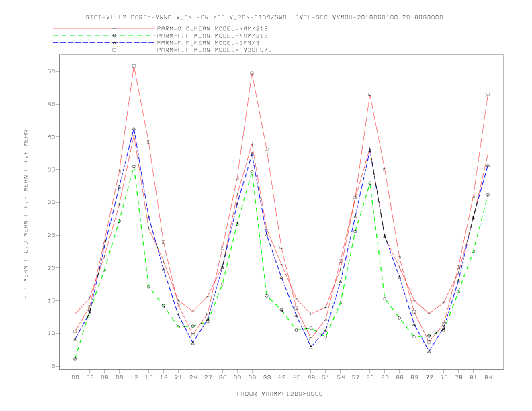The width and height of the screenshot is (532, 411).
Task: Click the y-axis tick label 40
Action: [52, 137]
